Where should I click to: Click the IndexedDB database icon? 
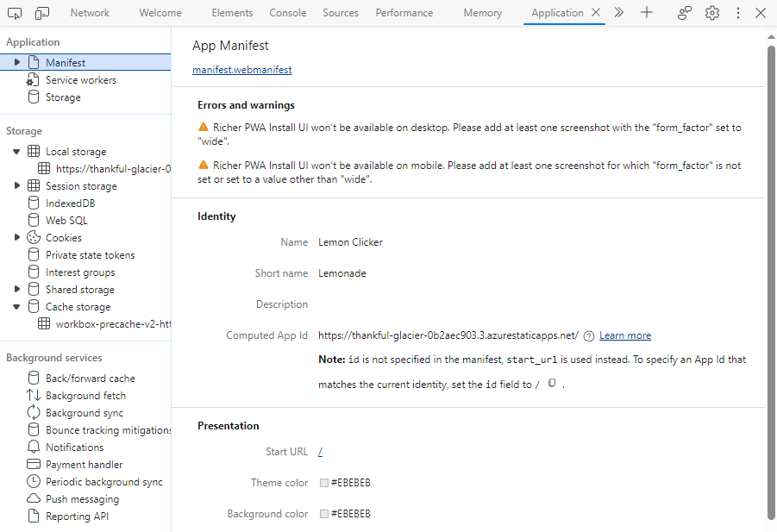[33, 203]
